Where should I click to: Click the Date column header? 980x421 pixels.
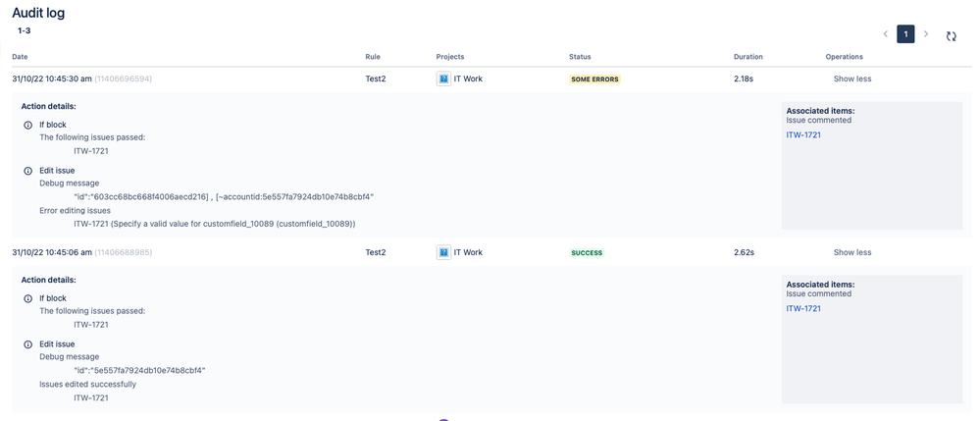[x=20, y=57]
